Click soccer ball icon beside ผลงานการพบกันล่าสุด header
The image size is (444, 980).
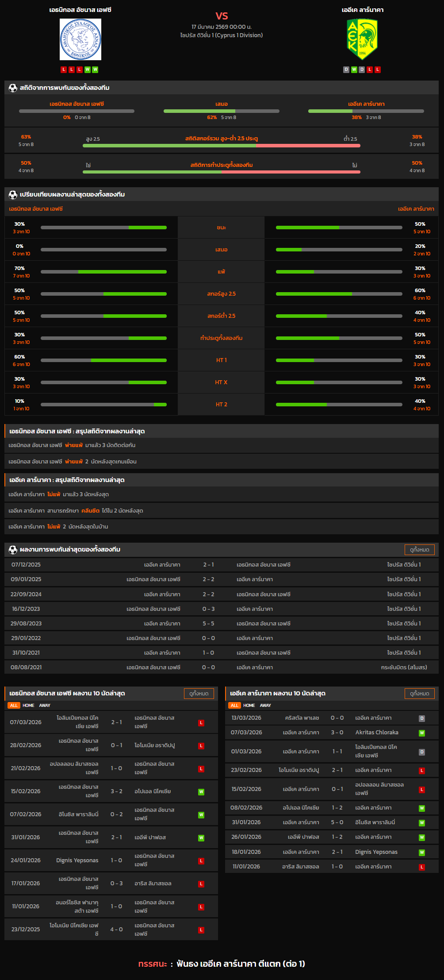pos(13,550)
